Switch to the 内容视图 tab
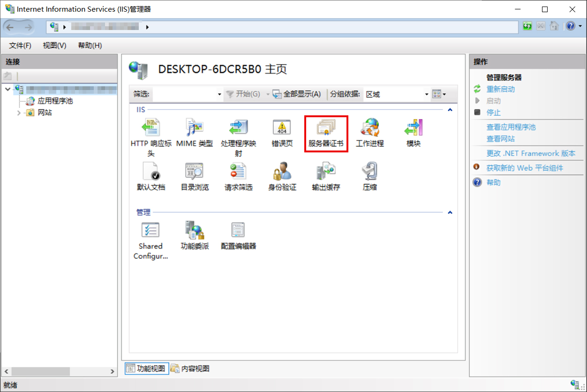Screen dimensions: 587x392 click(190, 369)
